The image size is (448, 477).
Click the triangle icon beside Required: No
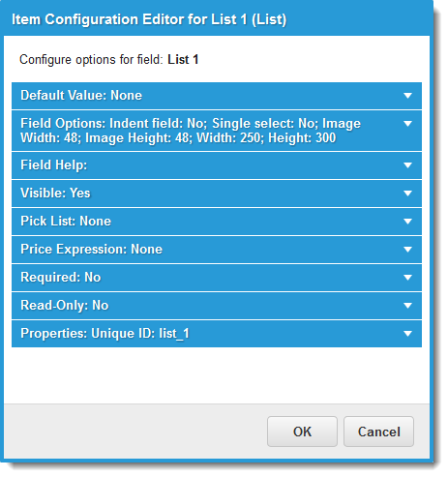click(407, 278)
